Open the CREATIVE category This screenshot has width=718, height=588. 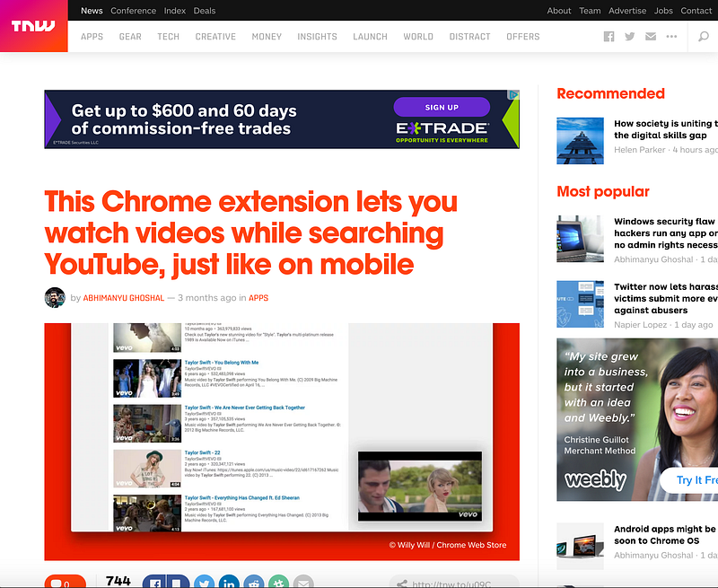click(x=215, y=37)
